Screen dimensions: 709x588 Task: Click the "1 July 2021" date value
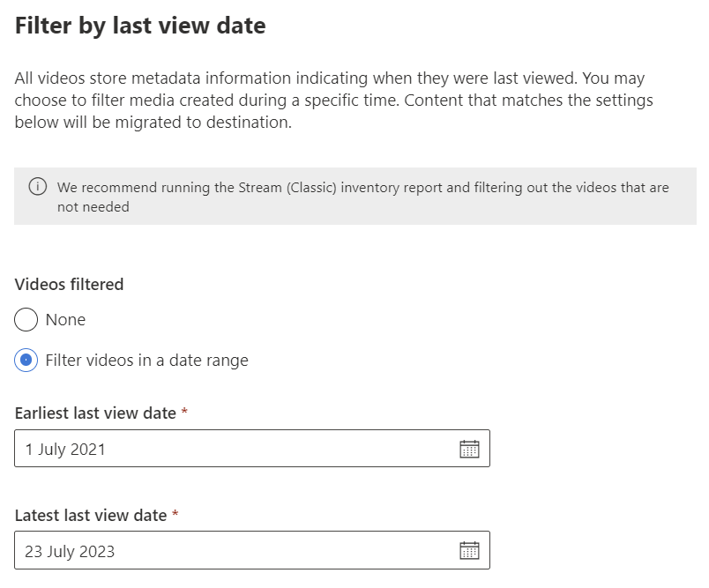65,450
